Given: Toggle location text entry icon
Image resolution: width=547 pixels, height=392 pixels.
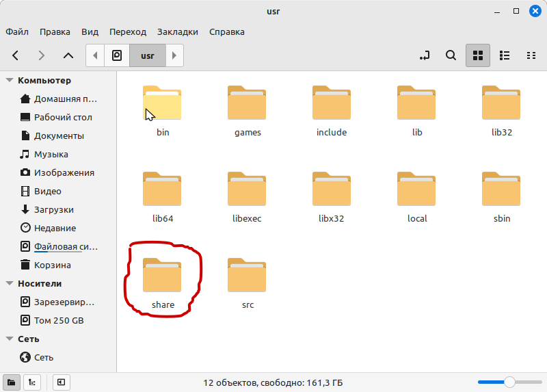Looking at the screenshot, I should 425,55.
